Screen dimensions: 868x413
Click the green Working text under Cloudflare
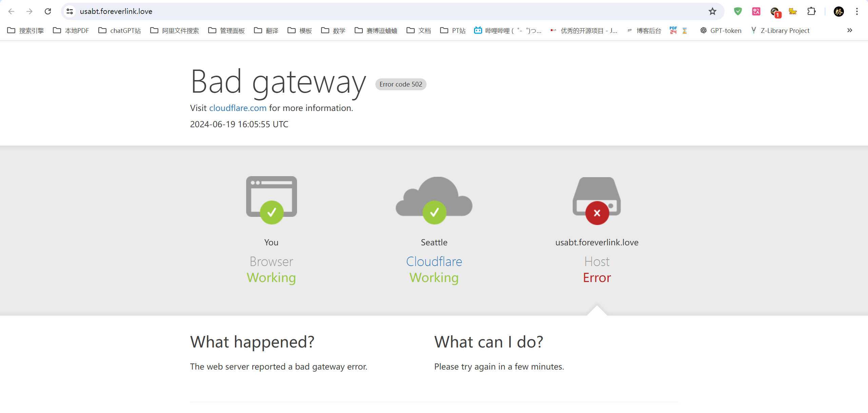[434, 278]
